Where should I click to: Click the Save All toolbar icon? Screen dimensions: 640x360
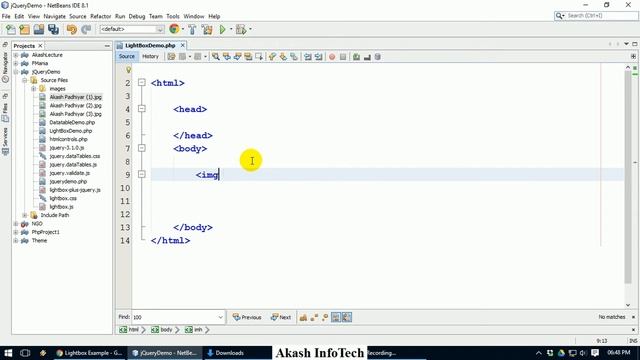(x=53, y=29)
